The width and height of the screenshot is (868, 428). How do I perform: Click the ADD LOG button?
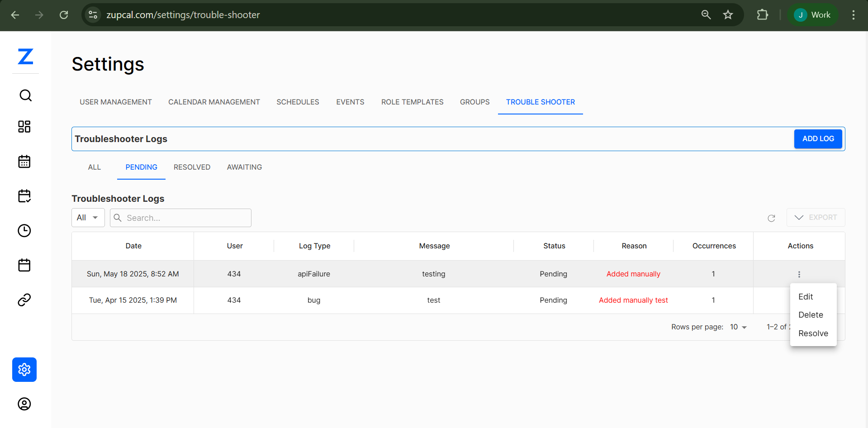click(818, 139)
